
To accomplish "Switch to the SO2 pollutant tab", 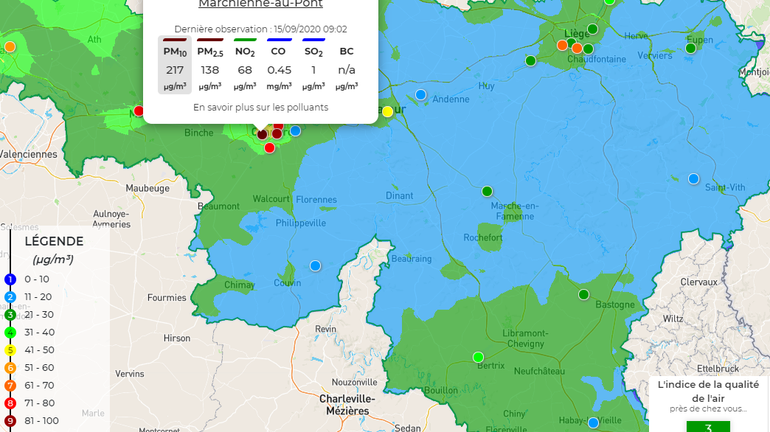I will (x=313, y=51).
